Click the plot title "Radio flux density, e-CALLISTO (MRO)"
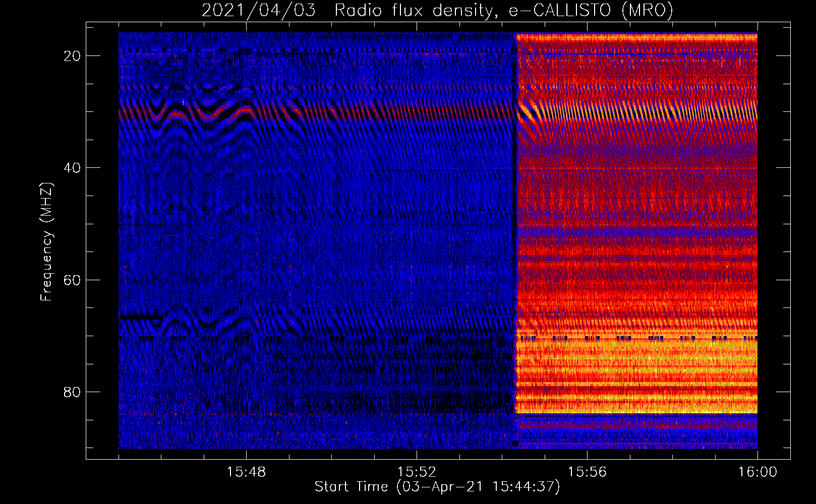 [504, 10]
